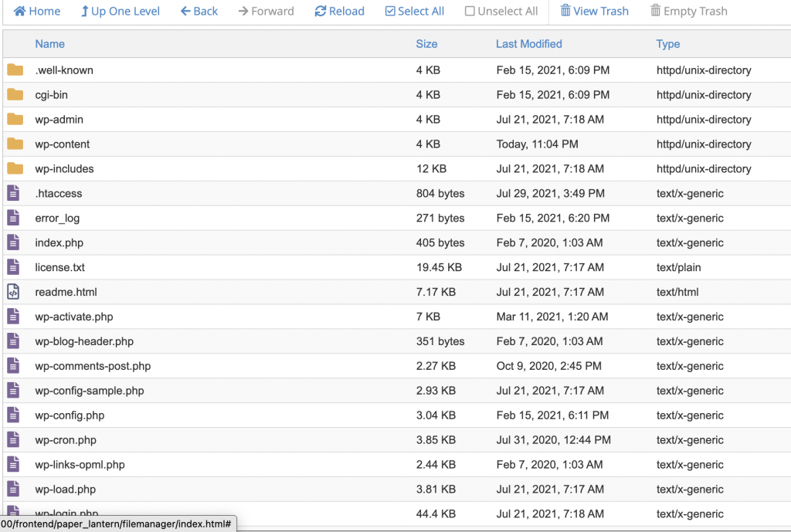Select the readme.html file icon
Image resolution: width=791 pixels, height=532 pixels.
[x=13, y=292]
